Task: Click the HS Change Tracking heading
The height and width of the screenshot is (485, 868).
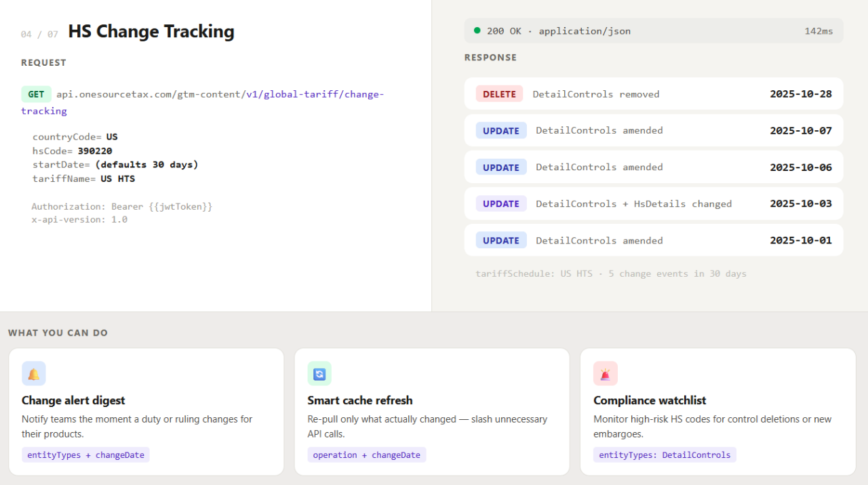Action: point(151,32)
